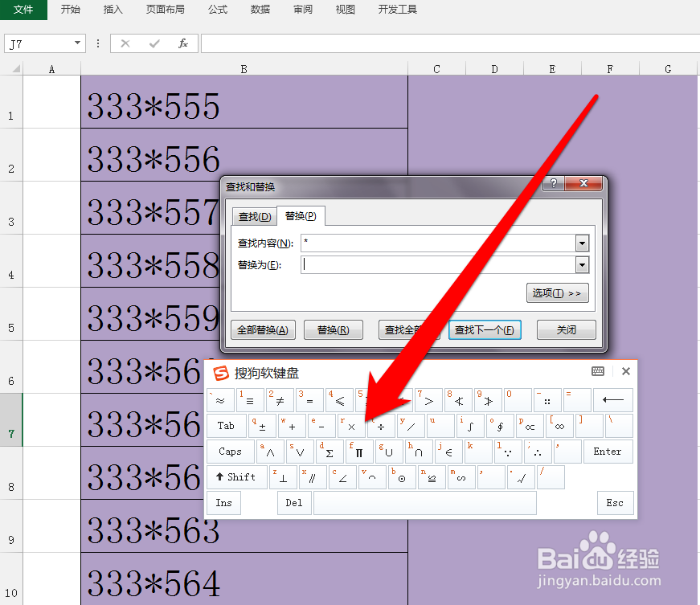The height and width of the screenshot is (605, 700).
Task: Click the formula bar input area
Action: 450,43
